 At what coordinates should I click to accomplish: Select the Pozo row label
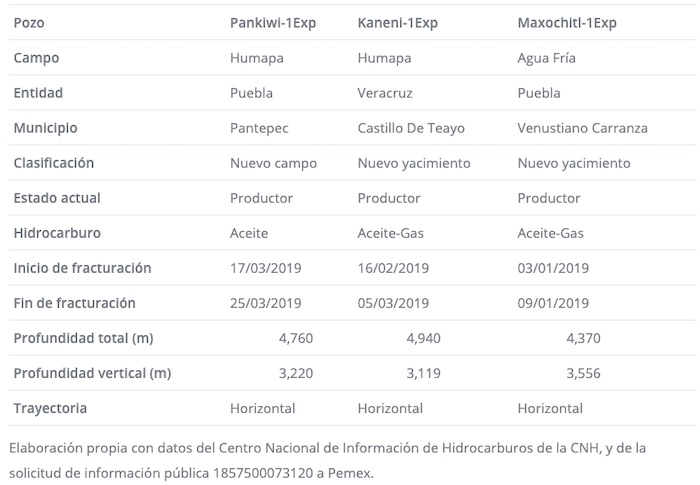29,22
